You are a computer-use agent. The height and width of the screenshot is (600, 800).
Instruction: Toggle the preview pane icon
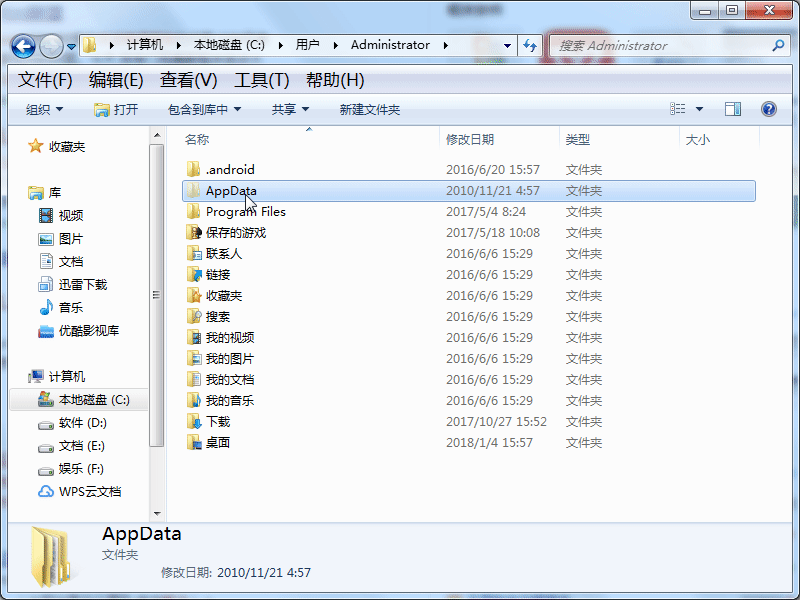[x=733, y=109]
